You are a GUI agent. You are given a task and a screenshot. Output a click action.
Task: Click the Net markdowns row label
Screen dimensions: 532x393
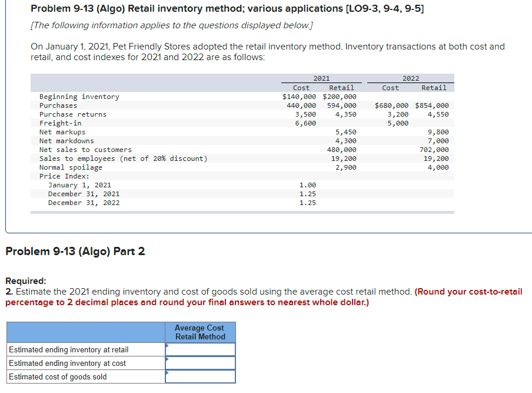[x=66, y=141]
